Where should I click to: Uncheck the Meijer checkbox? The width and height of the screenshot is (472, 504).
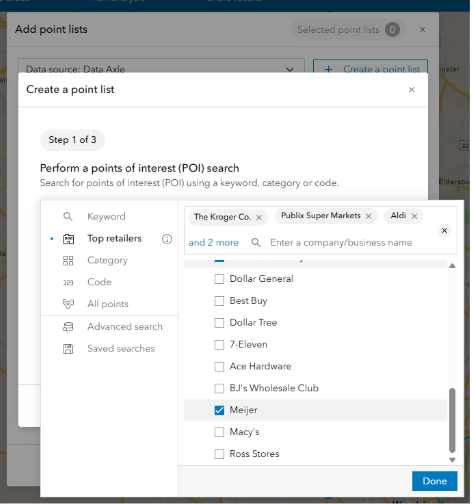click(x=219, y=410)
